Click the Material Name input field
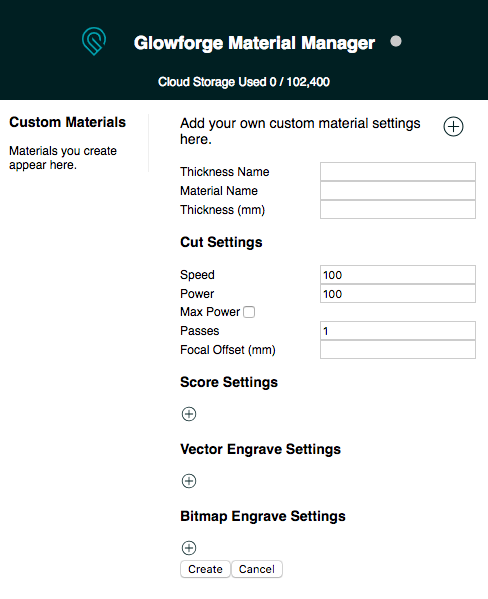The image size is (488, 599). [x=398, y=191]
